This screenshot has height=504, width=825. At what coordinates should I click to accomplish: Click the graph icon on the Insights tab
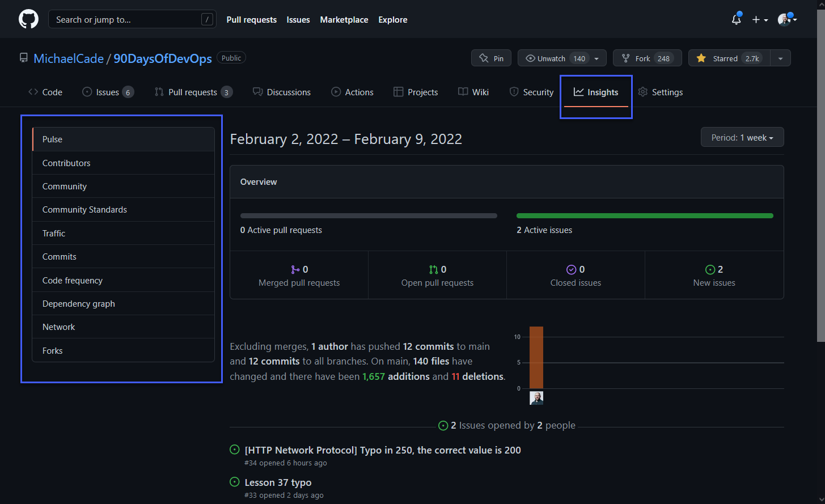point(578,92)
